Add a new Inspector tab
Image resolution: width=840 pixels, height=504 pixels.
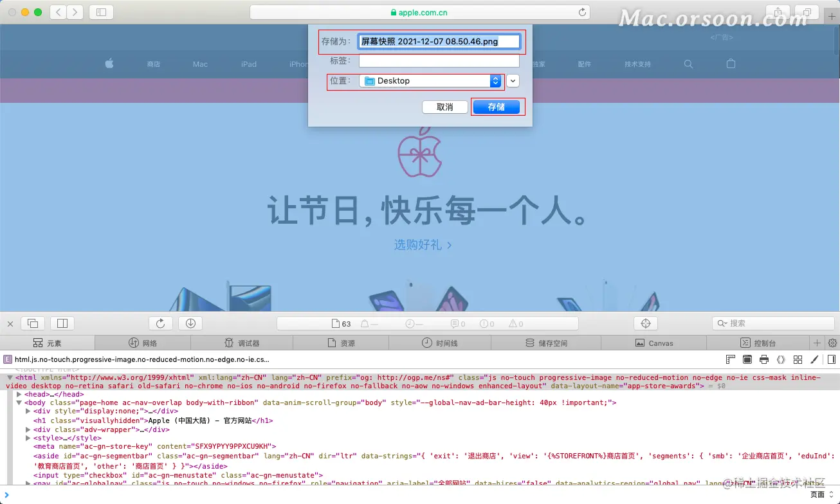coord(817,343)
